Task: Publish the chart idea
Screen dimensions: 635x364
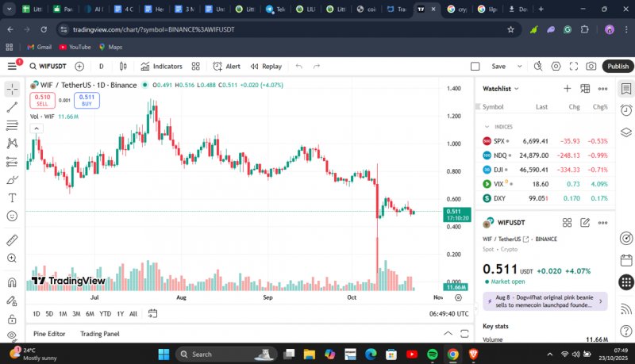Action: click(618, 67)
